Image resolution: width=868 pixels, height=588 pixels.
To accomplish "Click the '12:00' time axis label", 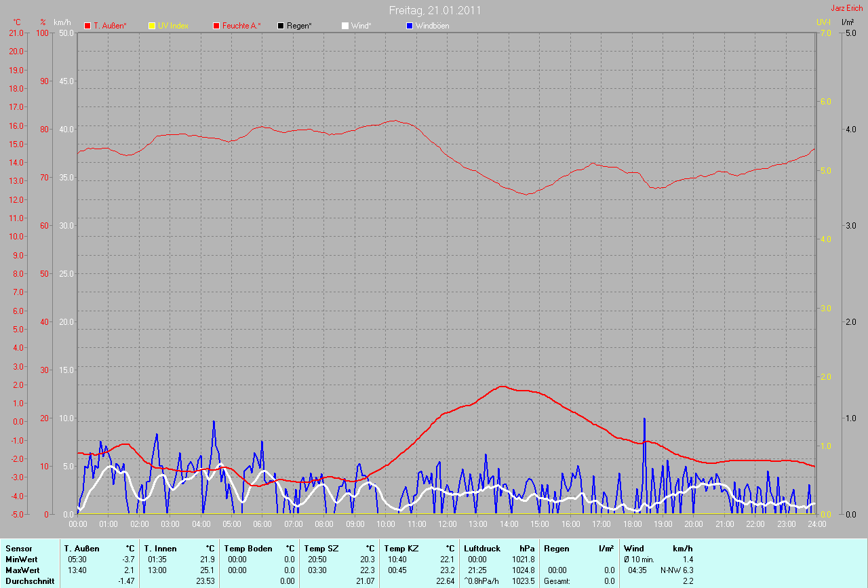I will pos(447,524).
